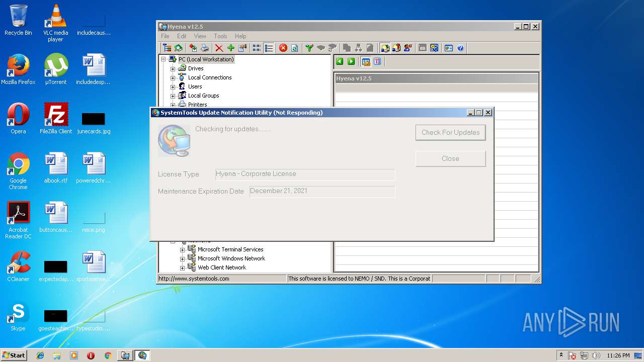Open the File menu in Hyena
Viewport: 644px width, 362px height.
click(165, 36)
